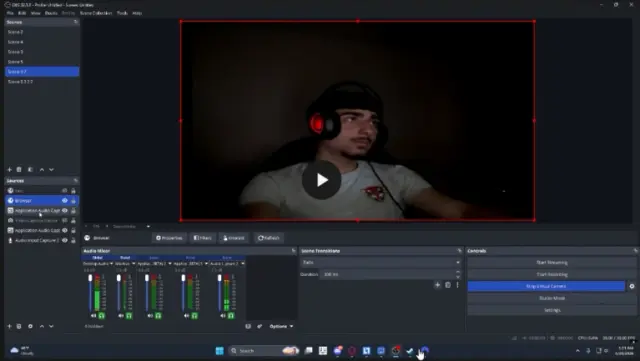Viewport: 640px width, 361px height.
Task: Open Mic/Aux channel dropdown arrow
Action: [133, 264]
